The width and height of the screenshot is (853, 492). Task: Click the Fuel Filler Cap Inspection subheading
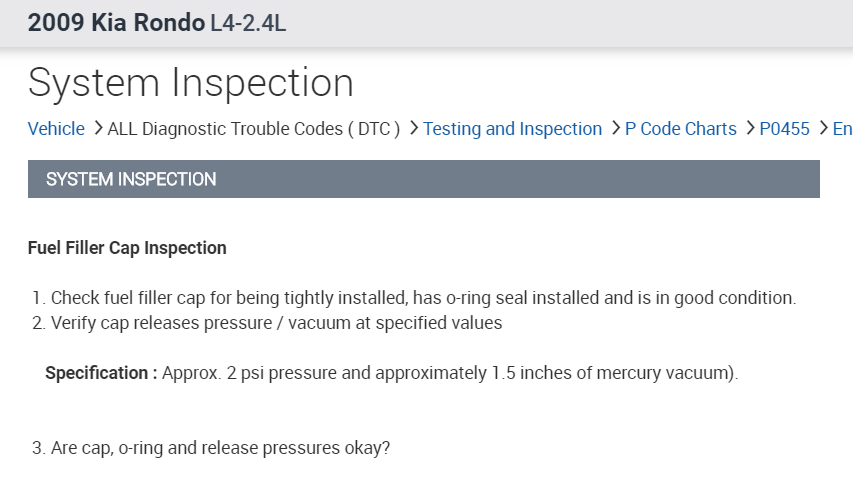(127, 248)
